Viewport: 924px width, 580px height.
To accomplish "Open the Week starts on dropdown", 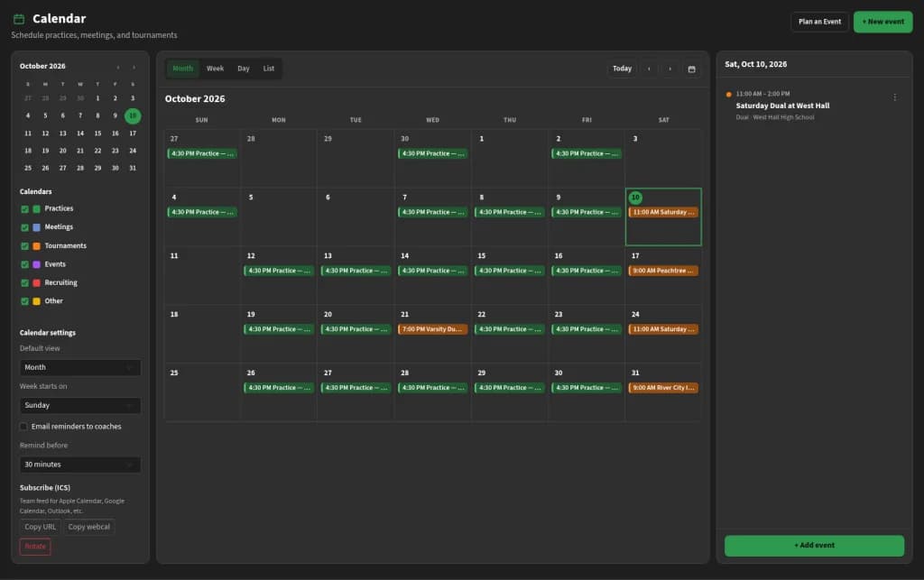I will (80, 405).
